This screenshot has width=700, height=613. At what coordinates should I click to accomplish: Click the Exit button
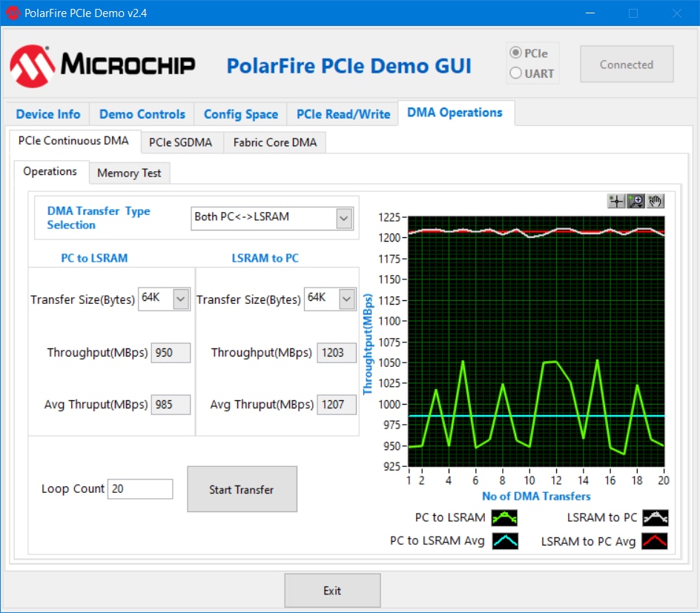332,591
